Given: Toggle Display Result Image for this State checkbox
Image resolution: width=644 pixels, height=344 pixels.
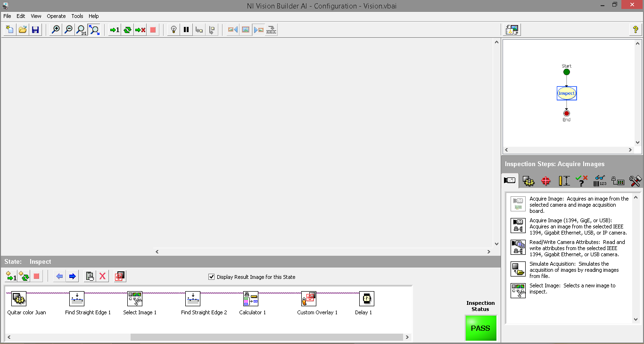Looking at the screenshot, I should pos(211,277).
